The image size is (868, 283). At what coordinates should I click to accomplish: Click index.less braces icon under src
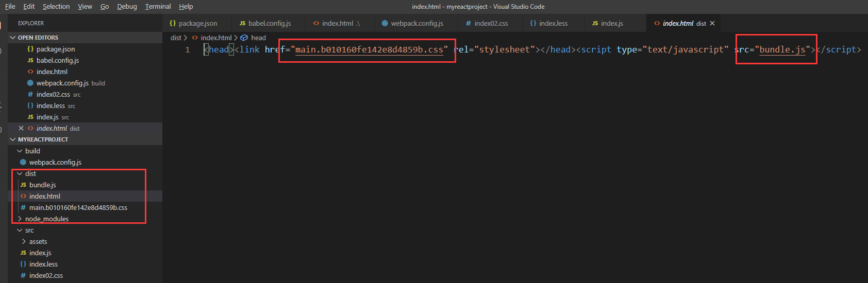tap(23, 264)
